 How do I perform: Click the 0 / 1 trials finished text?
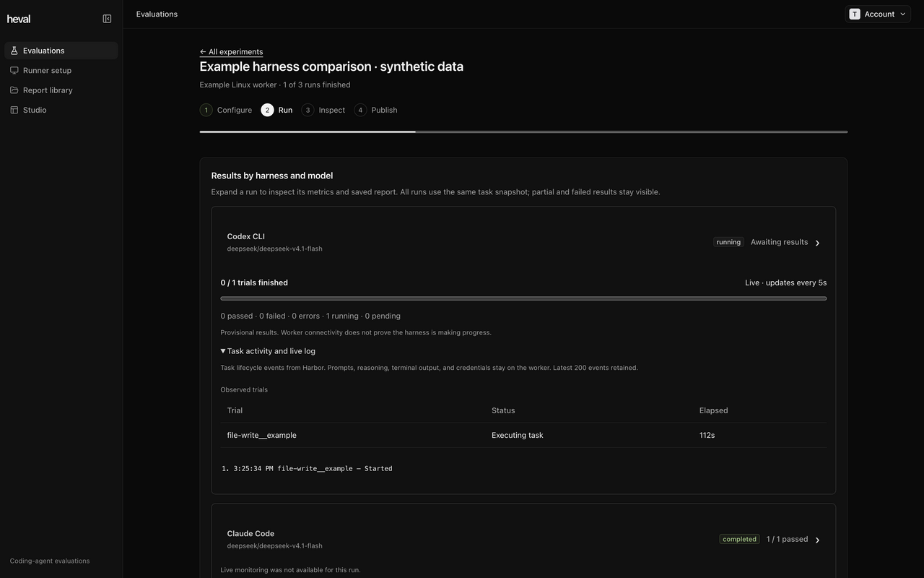[254, 282]
